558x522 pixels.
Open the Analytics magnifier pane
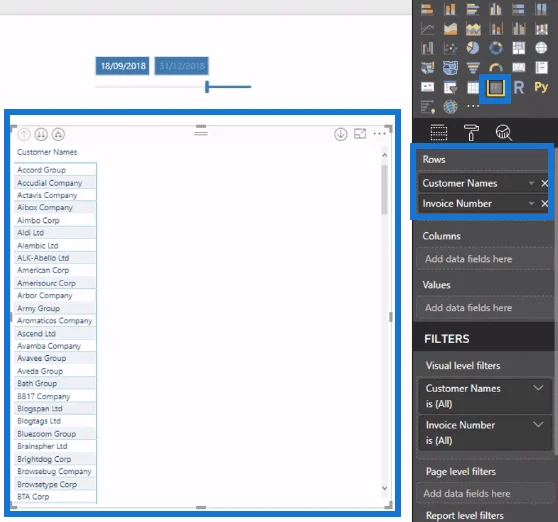click(x=504, y=133)
